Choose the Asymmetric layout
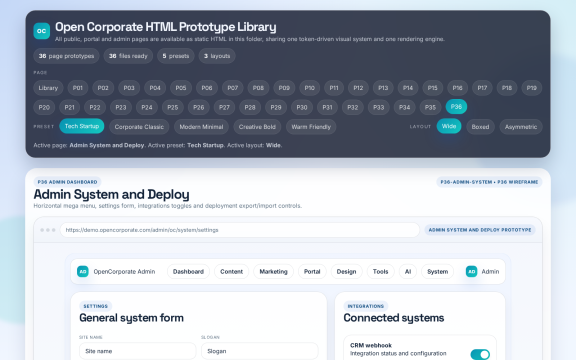The height and width of the screenshot is (360, 576). (521, 127)
